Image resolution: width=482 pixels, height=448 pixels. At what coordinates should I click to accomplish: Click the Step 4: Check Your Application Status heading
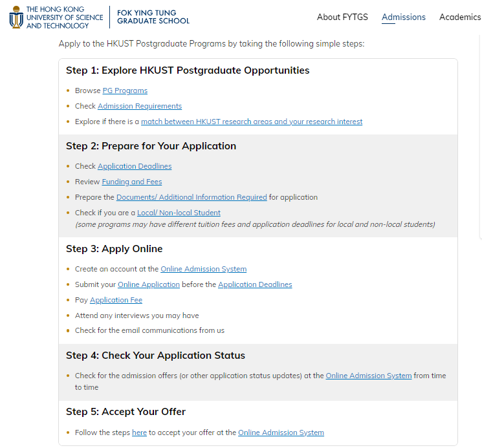click(155, 356)
